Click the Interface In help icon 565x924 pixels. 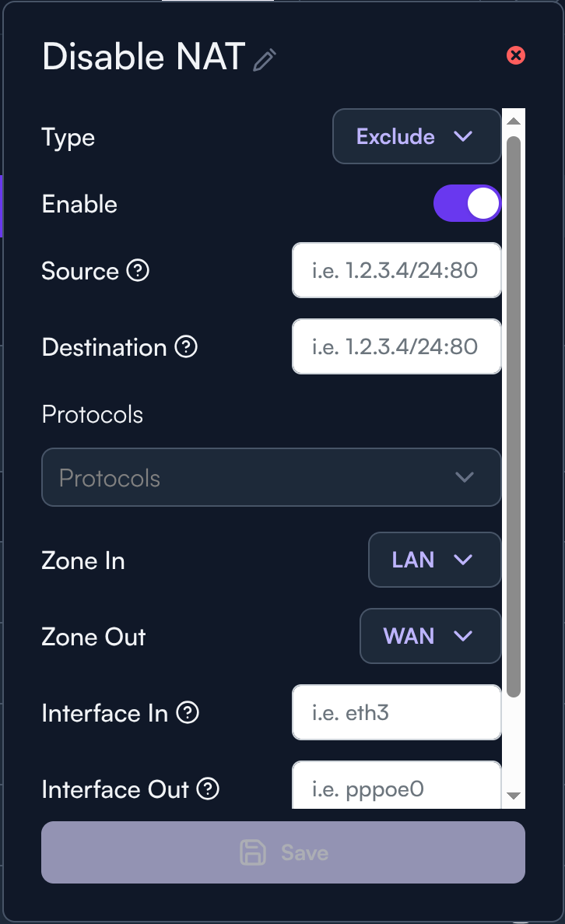(188, 712)
